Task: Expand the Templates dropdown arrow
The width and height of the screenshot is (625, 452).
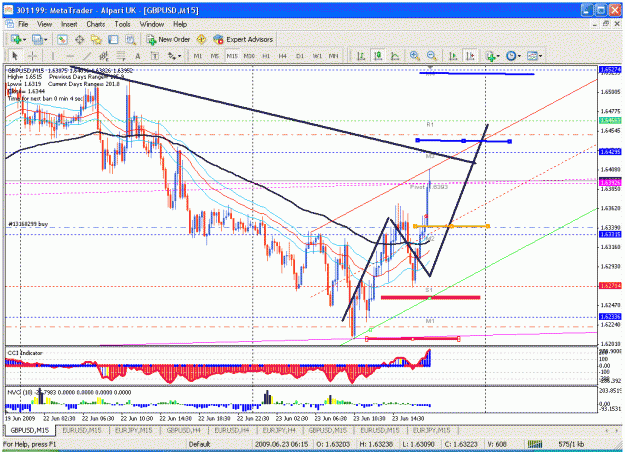Action: click(540, 56)
